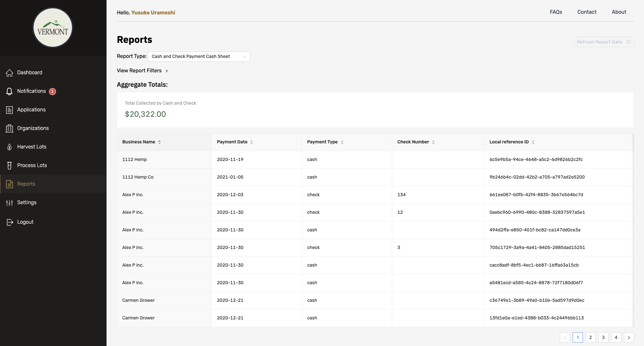This screenshot has width=644, height=346.
Task: Click check number 134
Action: pyautogui.click(x=401, y=195)
